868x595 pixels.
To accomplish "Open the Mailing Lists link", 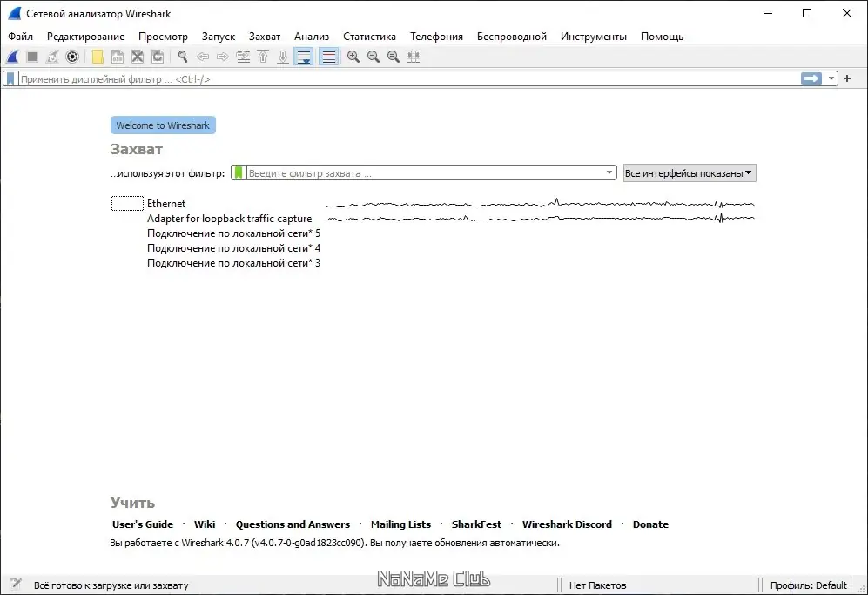I will pos(400,524).
